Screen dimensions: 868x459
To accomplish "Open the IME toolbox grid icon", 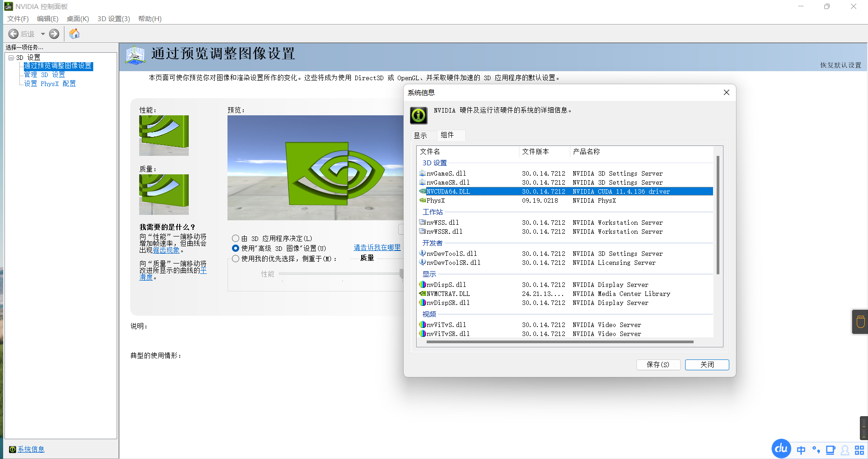I will (859, 450).
